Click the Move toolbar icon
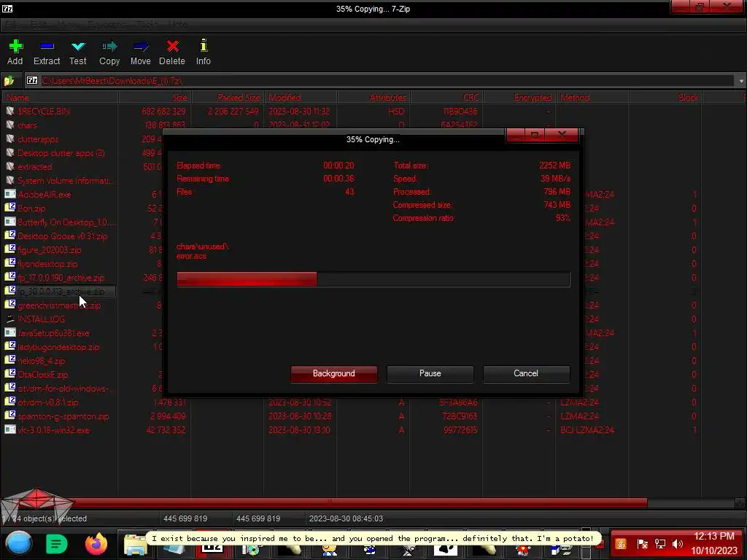 click(x=141, y=46)
